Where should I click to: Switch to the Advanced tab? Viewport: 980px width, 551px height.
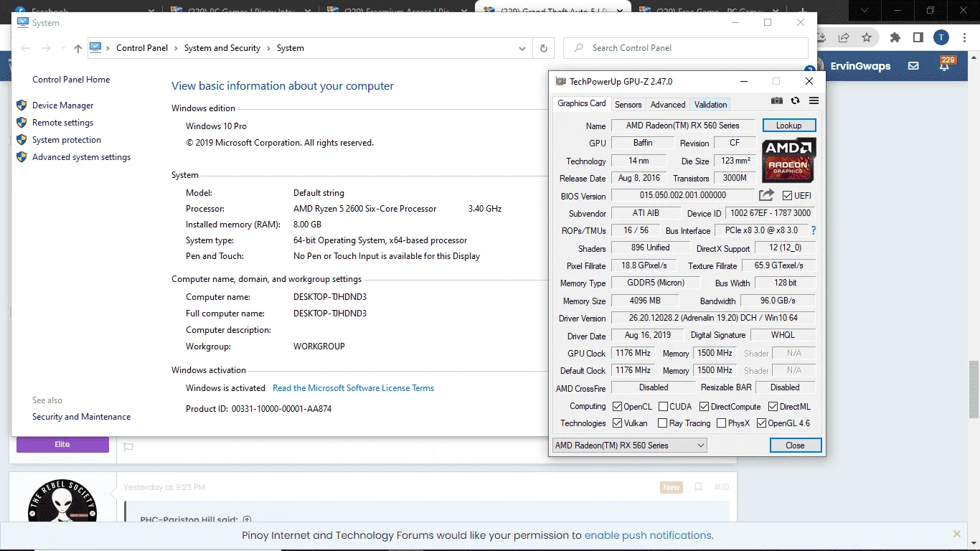668,105
